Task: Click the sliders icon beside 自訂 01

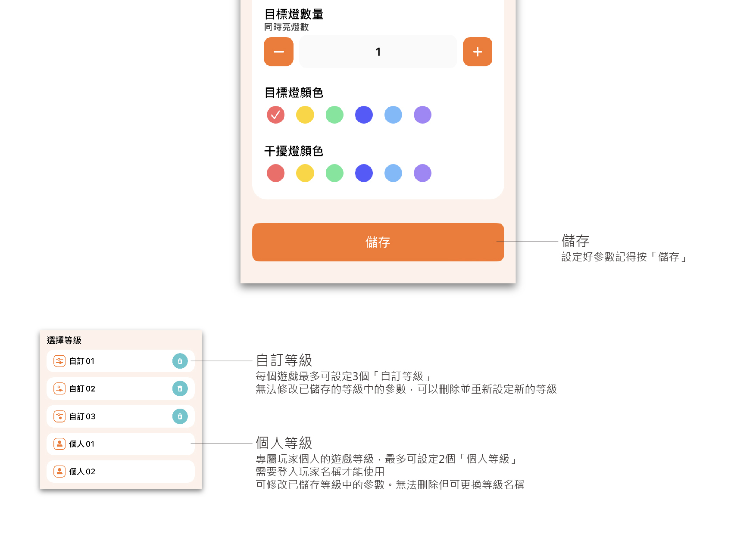Action: (59, 361)
